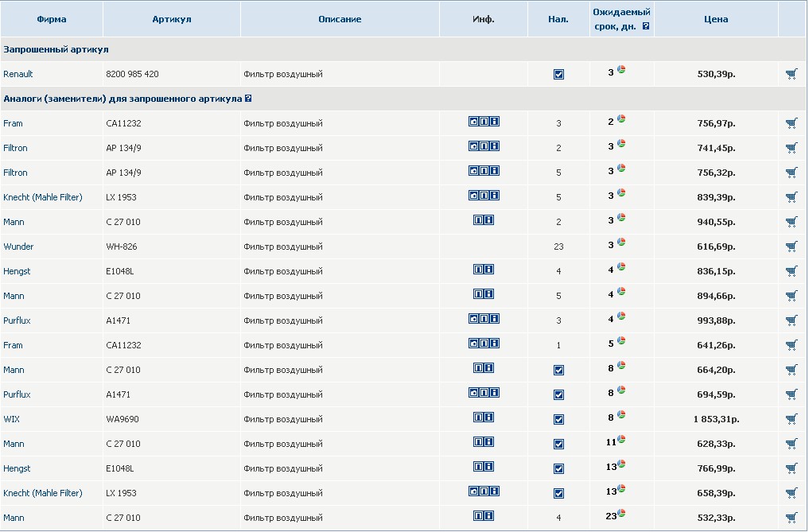
Task: Click the 'Нал.' column header
Action: point(558,19)
